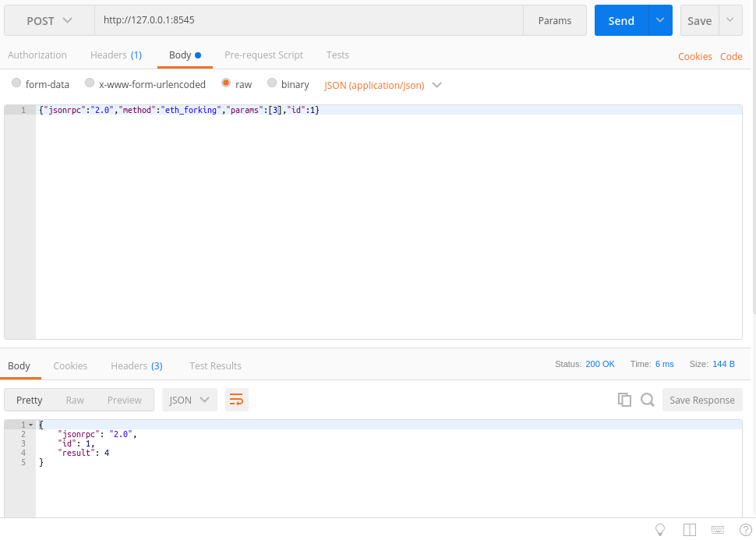Open the POST method dropdown

49,20
